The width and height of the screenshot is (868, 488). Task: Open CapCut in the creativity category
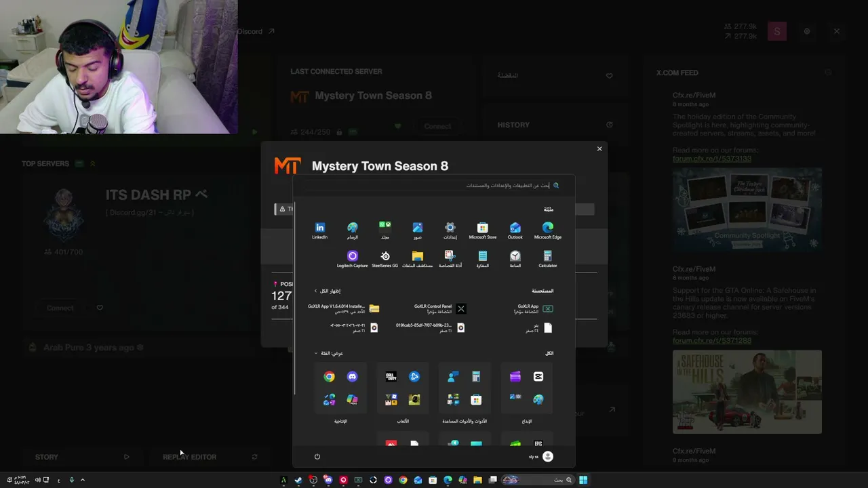(x=538, y=377)
